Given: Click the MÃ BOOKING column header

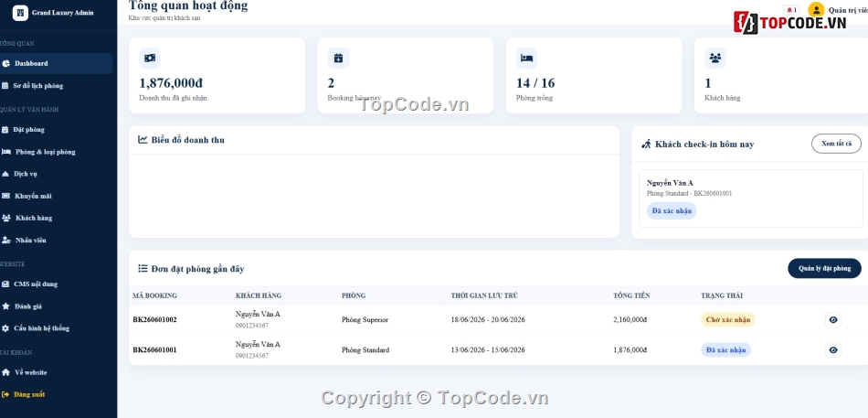Looking at the screenshot, I should [x=155, y=295].
